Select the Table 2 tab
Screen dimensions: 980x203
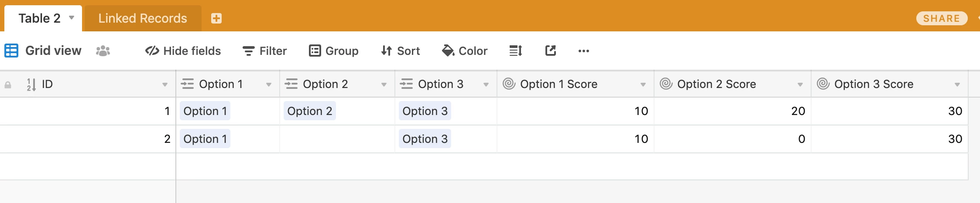pyautogui.click(x=40, y=18)
